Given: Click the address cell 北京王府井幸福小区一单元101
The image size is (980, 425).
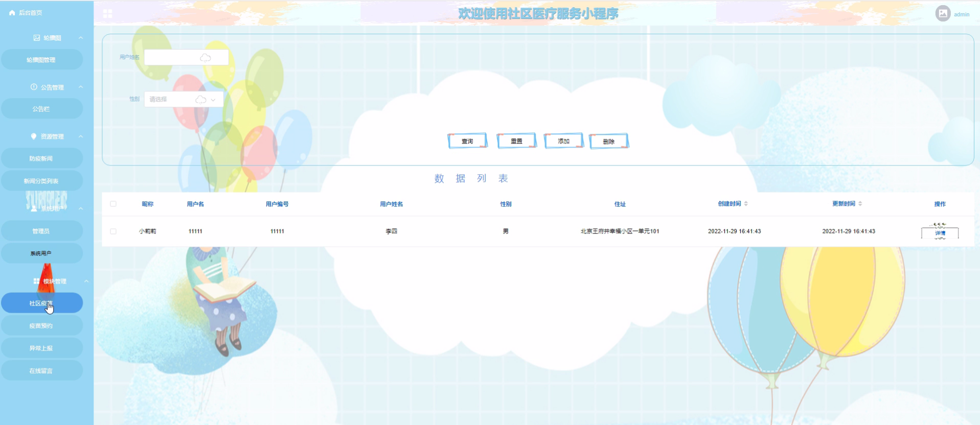Looking at the screenshot, I should (x=620, y=231).
